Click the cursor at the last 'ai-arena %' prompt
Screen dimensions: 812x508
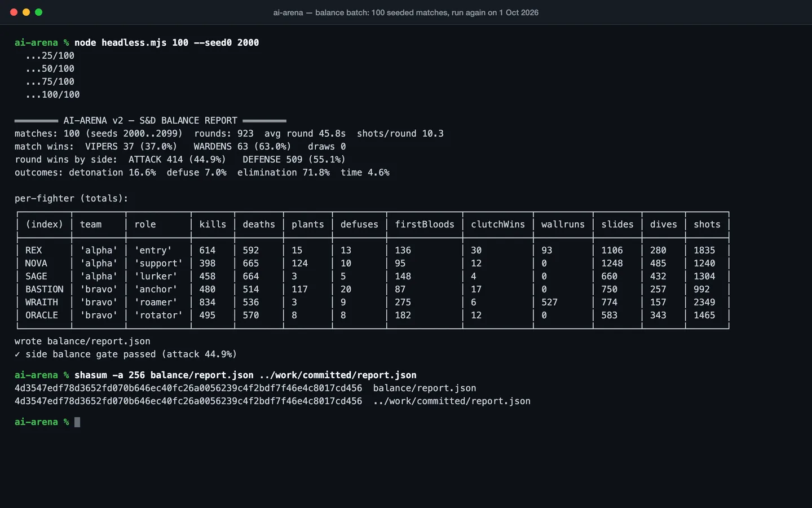coord(77,422)
